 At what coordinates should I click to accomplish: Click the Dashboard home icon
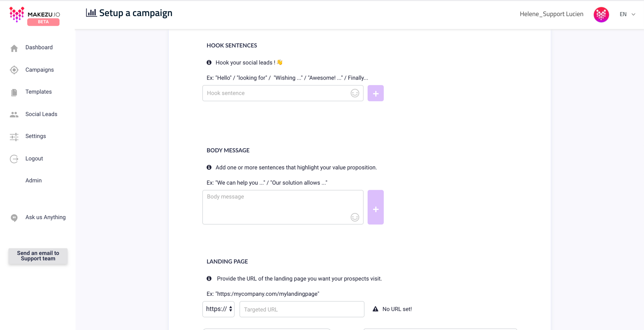coord(14,48)
